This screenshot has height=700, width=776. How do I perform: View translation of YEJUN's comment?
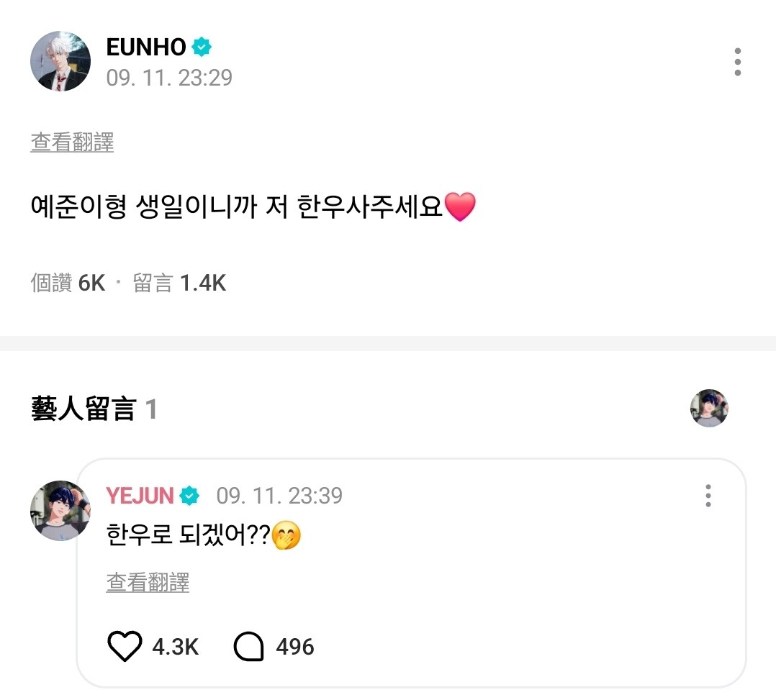click(x=148, y=582)
